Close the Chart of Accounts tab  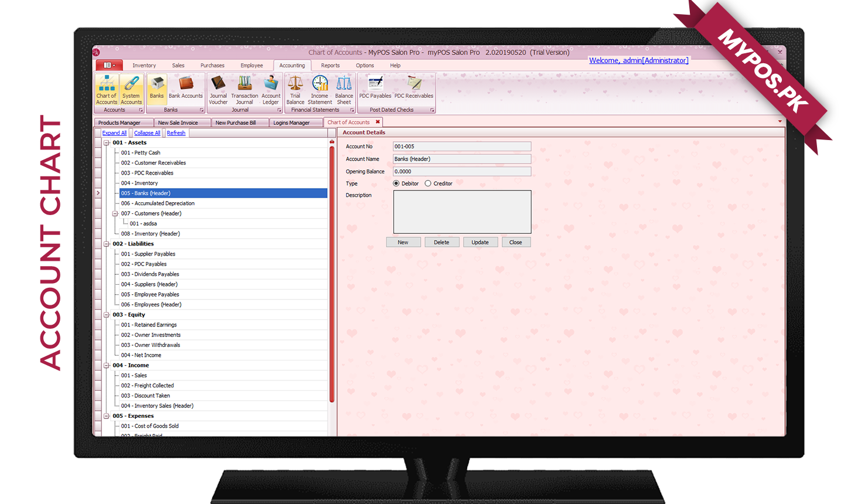pos(377,122)
